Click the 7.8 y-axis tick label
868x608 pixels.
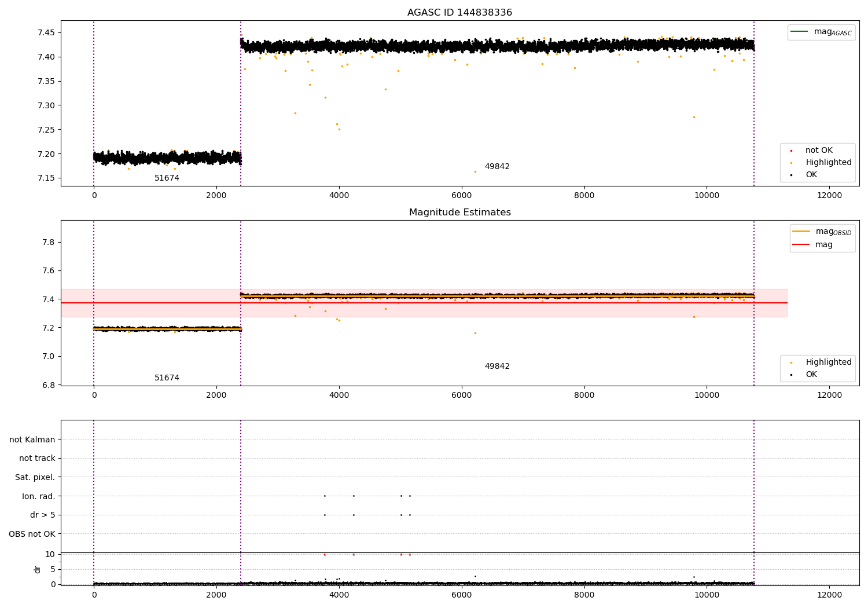point(49,243)
